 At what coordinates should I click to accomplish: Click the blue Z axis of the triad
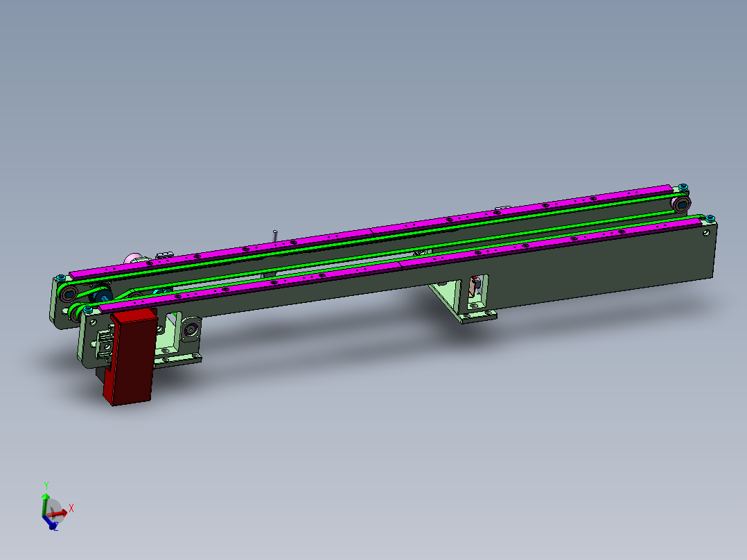pos(50,523)
